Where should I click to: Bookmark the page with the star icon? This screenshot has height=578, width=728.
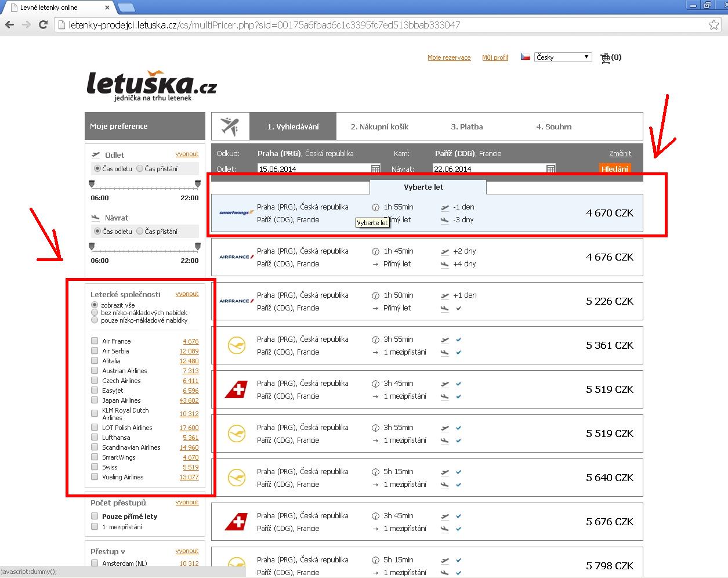(x=714, y=25)
